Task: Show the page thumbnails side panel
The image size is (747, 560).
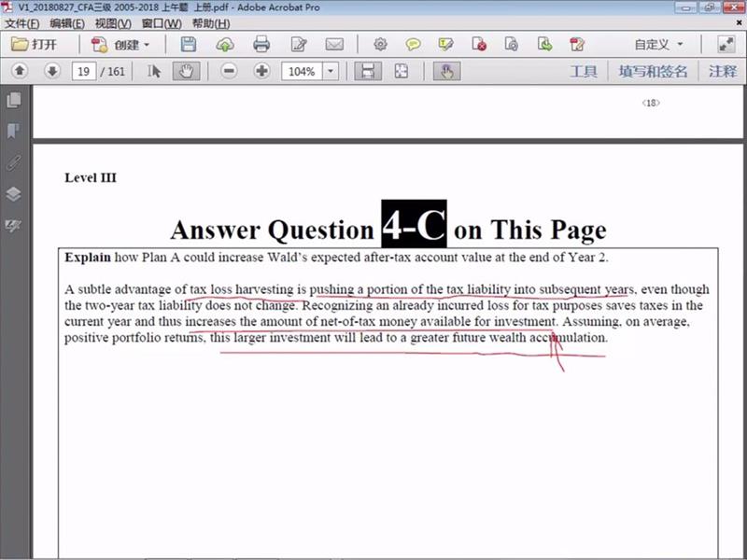Action: coord(14,100)
